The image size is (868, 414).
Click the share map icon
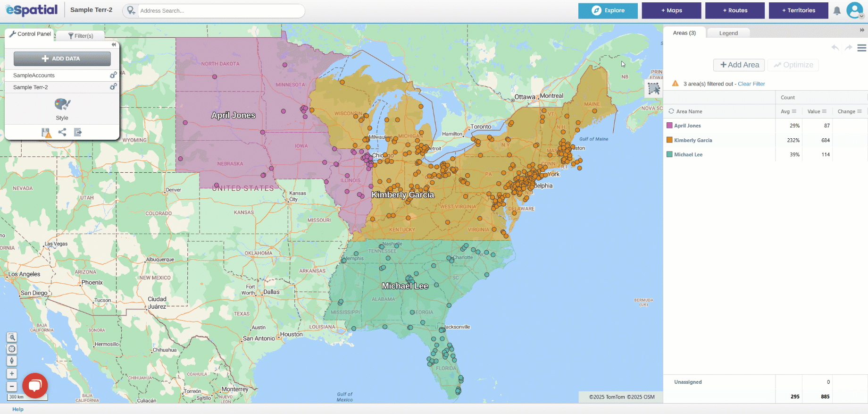click(x=62, y=132)
